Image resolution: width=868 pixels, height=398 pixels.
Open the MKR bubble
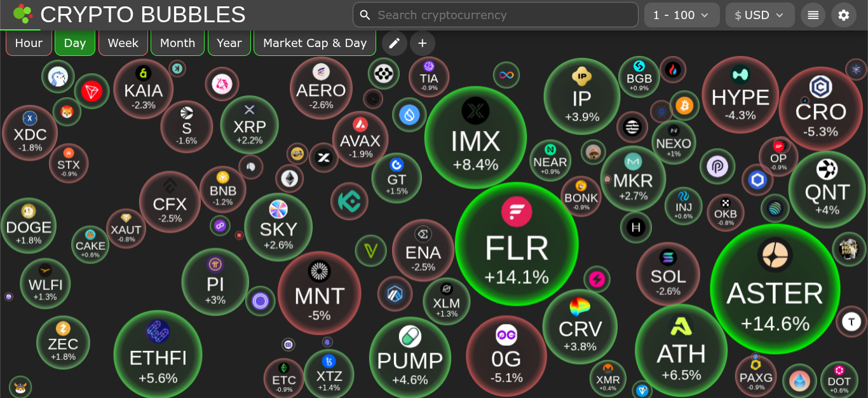(x=633, y=179)
